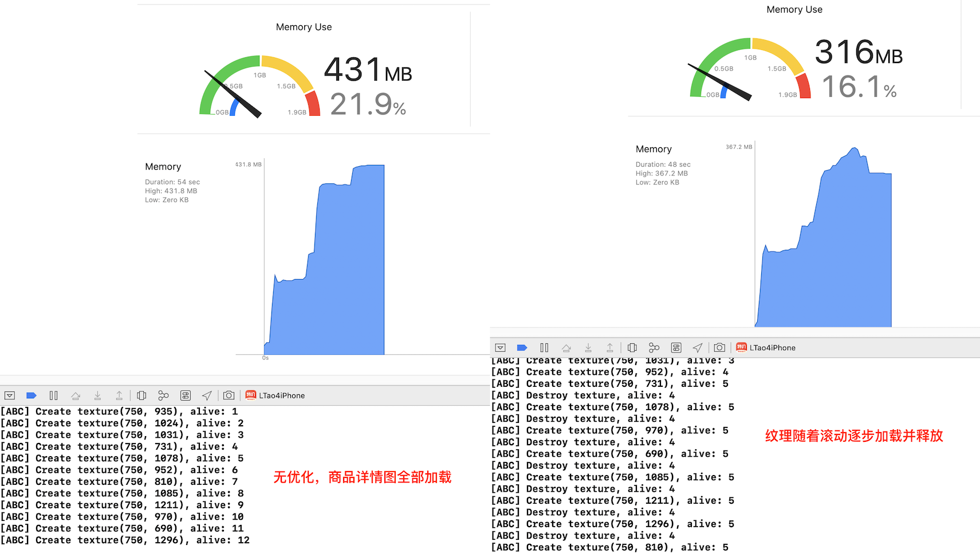Viewport: 980px width, 553px height.
Task: Open Debug View Hierarchy in the 316 MB panel toolbar
Action: [632, 348]
